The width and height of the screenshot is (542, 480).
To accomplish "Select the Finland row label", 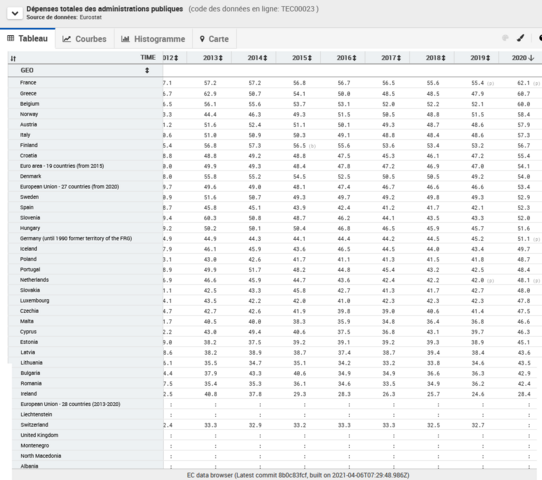I will pyautogui.click(x=29, y=145).
